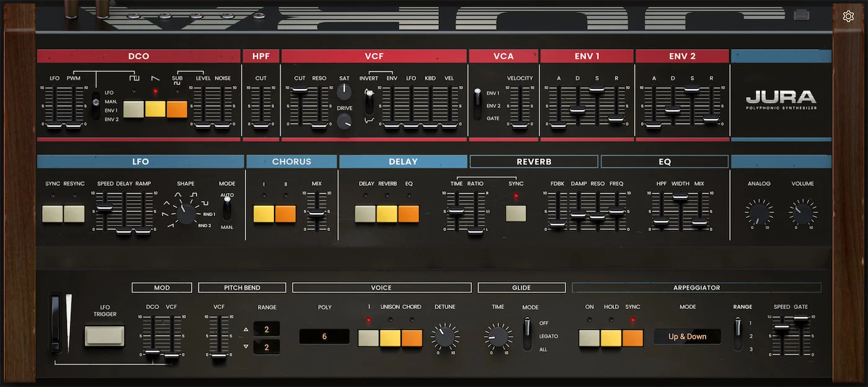Screen dimensions: 868x387
Task: Enable Chorus I button
Action: pyautogui.click(x=263, y=214)
